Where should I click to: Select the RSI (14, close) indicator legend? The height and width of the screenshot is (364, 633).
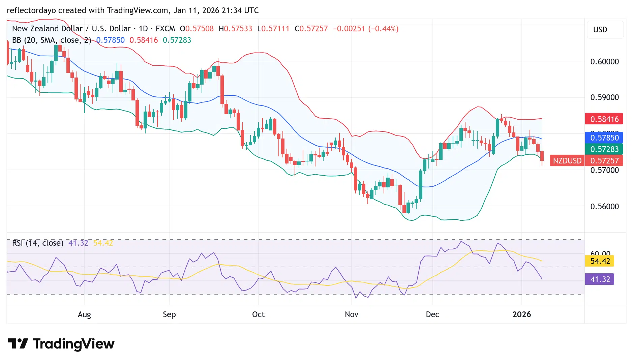pos(38,243)
